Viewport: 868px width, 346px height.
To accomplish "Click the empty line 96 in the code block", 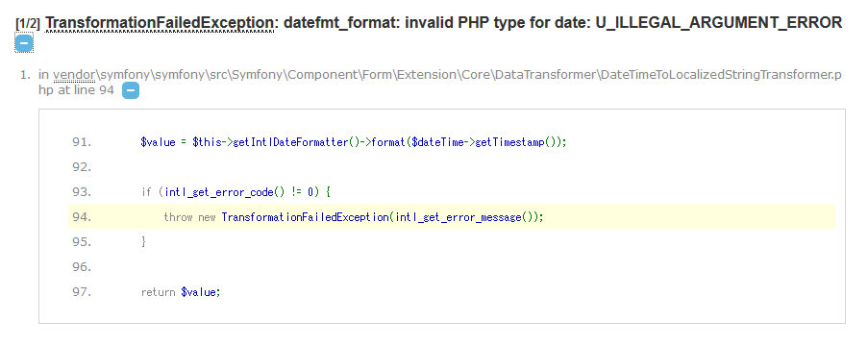I will (451, 267).
